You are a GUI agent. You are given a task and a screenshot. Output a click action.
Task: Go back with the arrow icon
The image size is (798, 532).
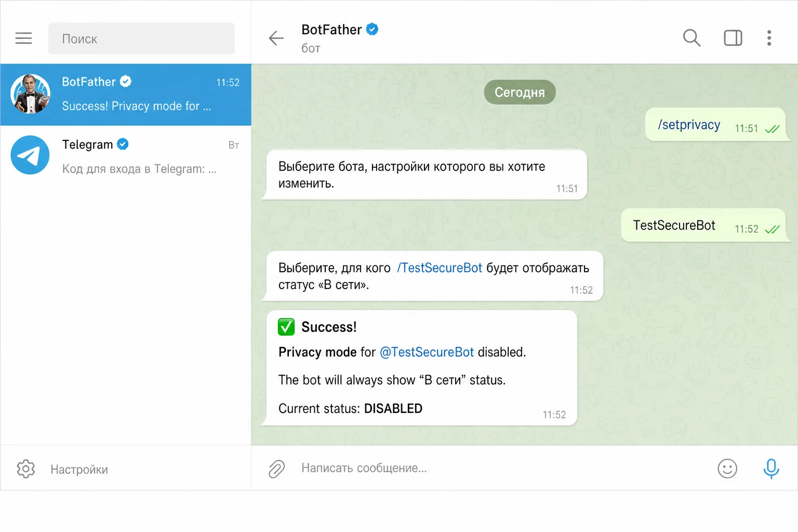point(276,38)
